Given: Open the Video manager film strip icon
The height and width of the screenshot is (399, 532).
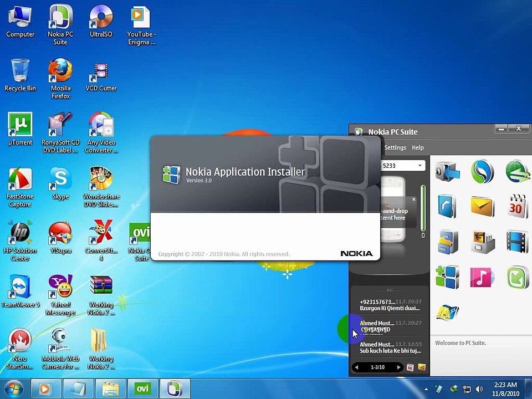Looking at the screenshot, I should coord(517,242).
